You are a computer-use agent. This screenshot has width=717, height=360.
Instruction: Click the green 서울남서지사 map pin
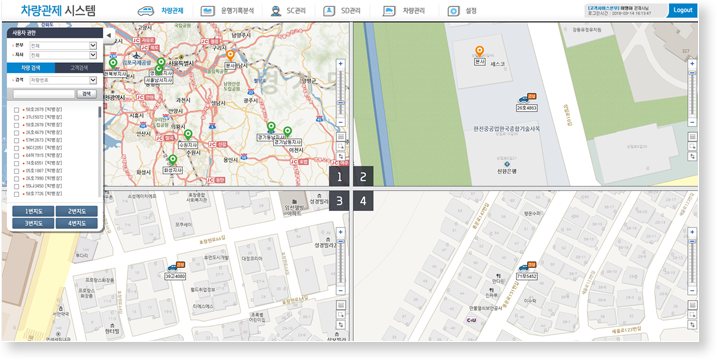coord(159,70)
